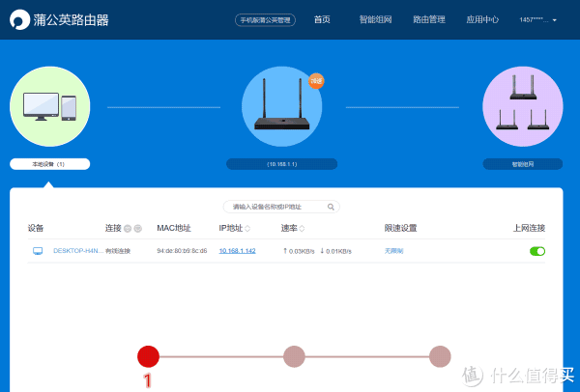Open 应用中心 in the top navigation
The width and height of the screenshot is (580, 392).
tap(482, 19)
